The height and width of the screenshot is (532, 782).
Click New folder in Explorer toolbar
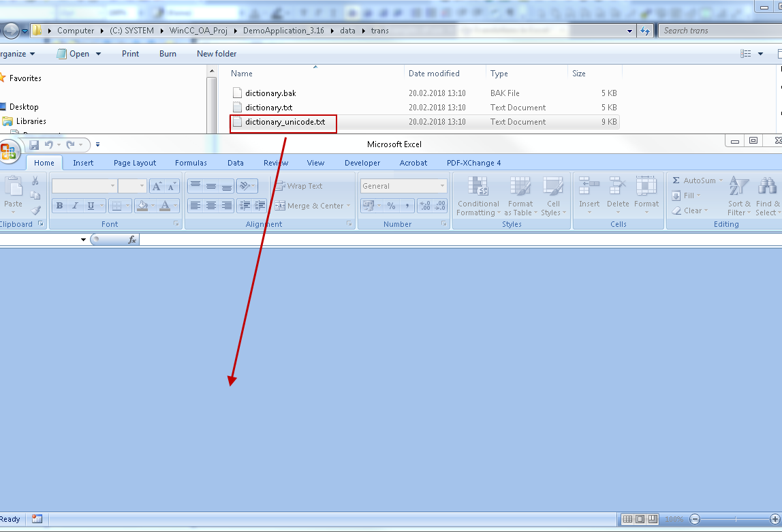click(x=217, y=54)
